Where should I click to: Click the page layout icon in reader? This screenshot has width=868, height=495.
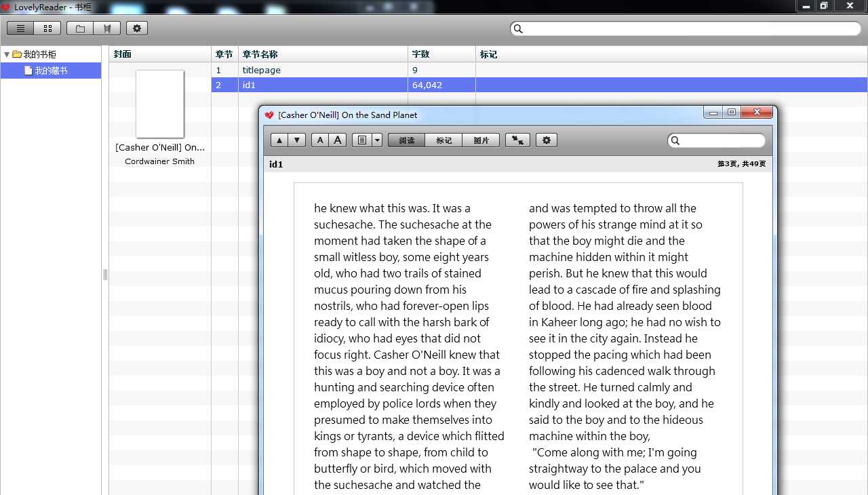(x=362, y=140)
